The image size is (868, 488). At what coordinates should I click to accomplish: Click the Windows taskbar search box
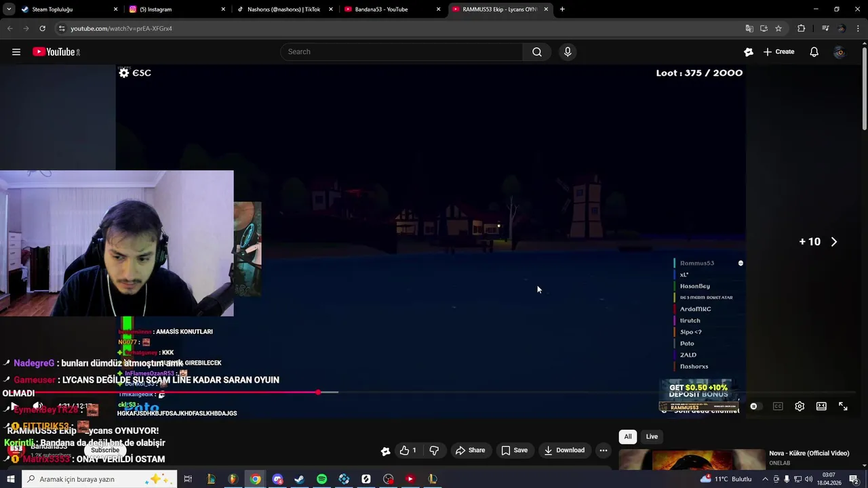(x=98, y=479)
